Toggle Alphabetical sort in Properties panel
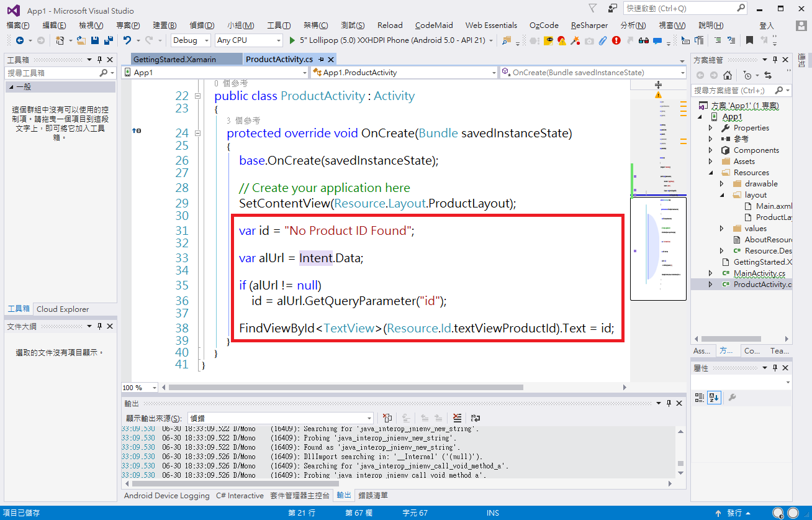812x520 pixels. (715, 398)
